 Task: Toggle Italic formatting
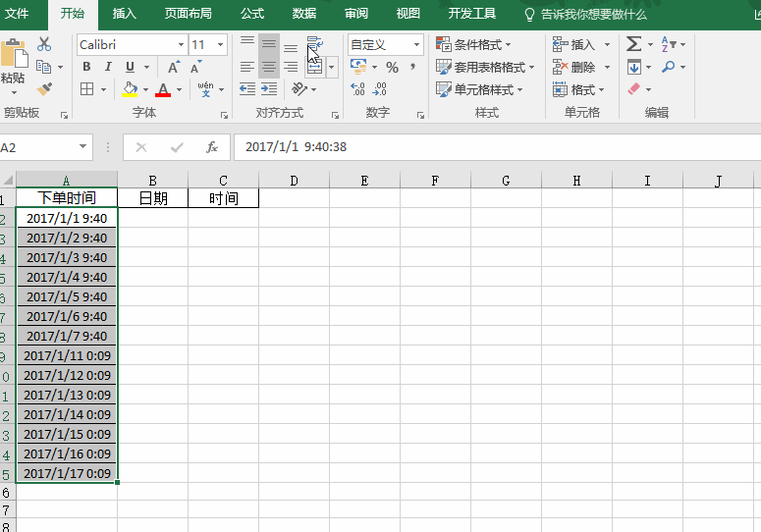(108, 67)
